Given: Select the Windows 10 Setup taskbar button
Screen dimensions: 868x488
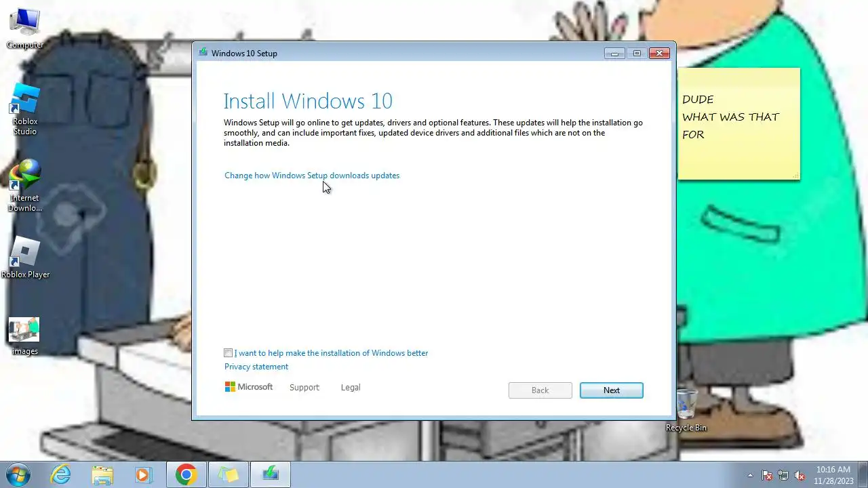Looking at the screenshot, I should (271, 474).
